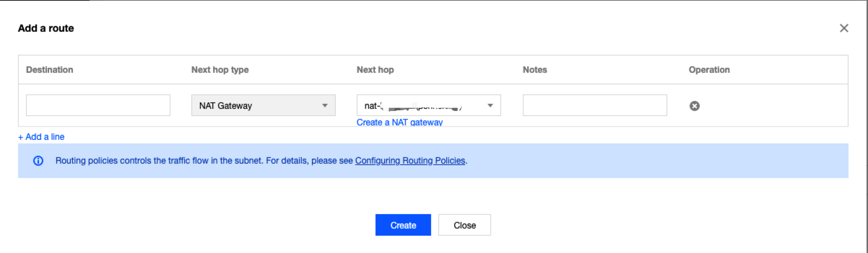Focus the Destination input field

[x=98, y=105]
